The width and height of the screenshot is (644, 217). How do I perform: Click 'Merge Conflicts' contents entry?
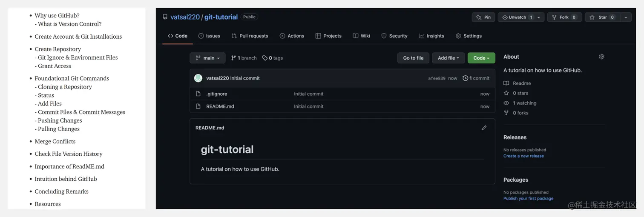pos(55,141)
